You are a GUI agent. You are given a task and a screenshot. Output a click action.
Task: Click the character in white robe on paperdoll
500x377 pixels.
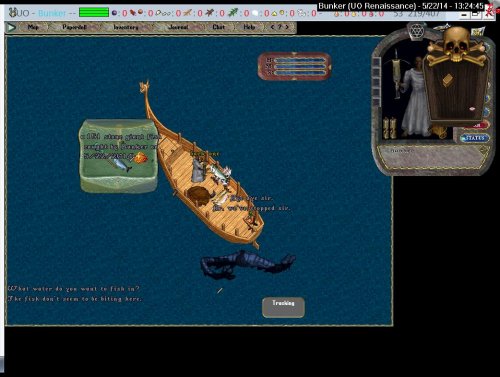tap(415, 97)
